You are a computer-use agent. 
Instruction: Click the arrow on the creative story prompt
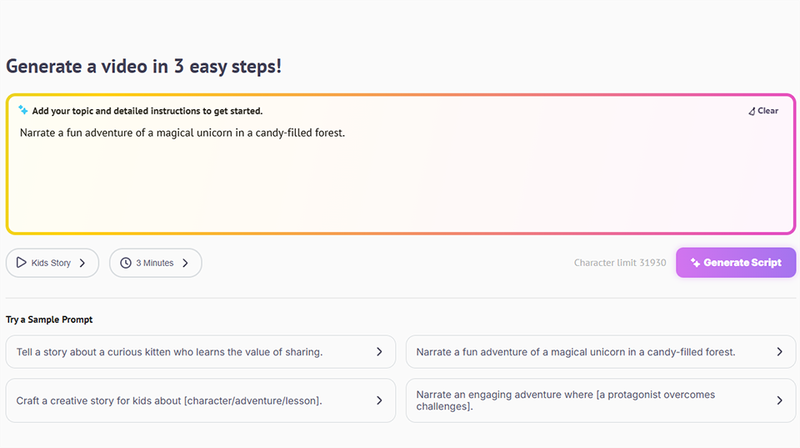379,400
